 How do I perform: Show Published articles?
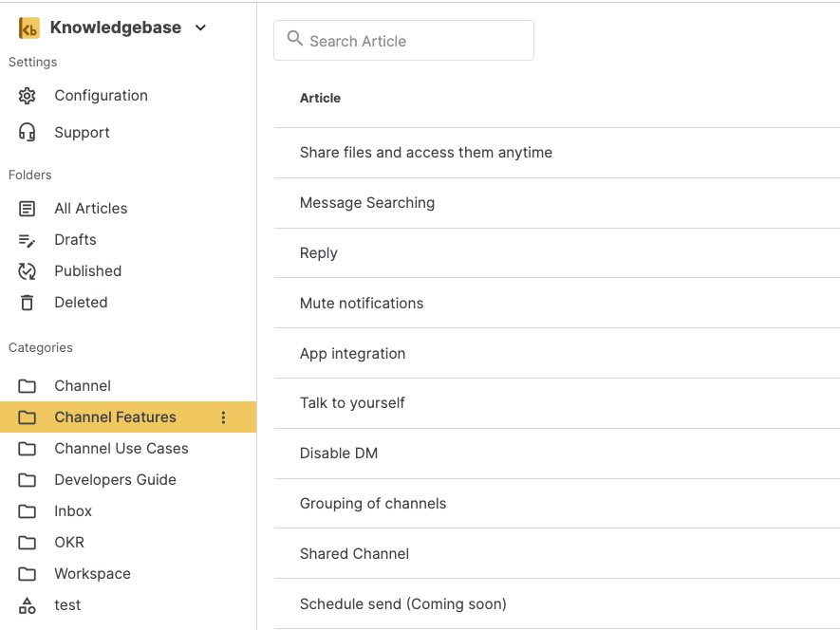tap(88, 271)
